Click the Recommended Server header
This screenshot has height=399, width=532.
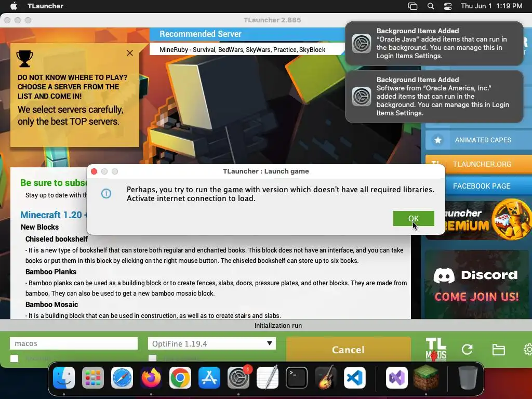[201, 34]
